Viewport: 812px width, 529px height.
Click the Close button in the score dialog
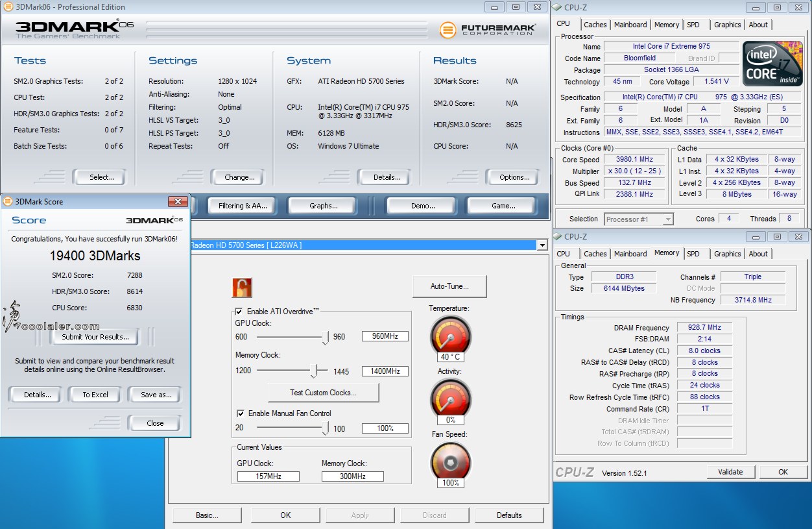point(155,423)
